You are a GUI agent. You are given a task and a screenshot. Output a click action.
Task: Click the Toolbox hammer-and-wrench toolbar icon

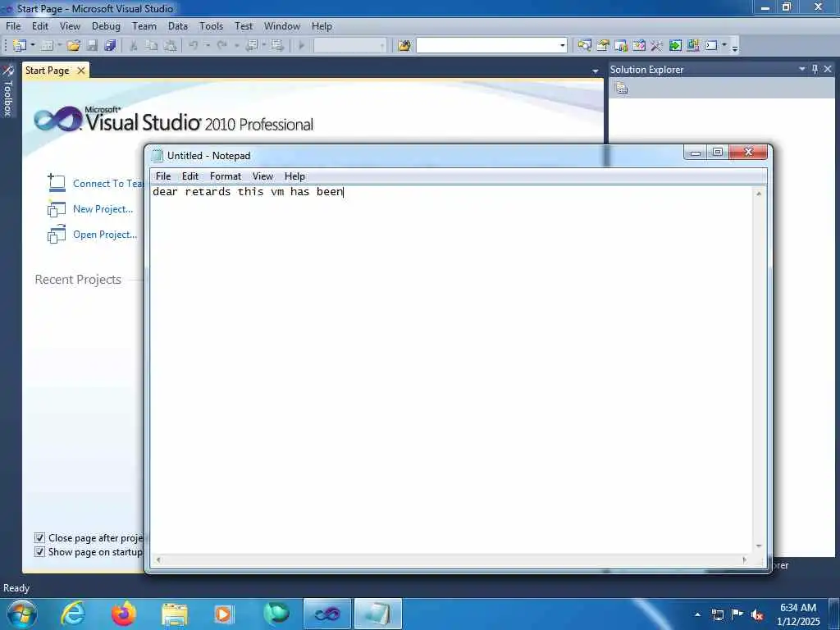pos(657,46)
